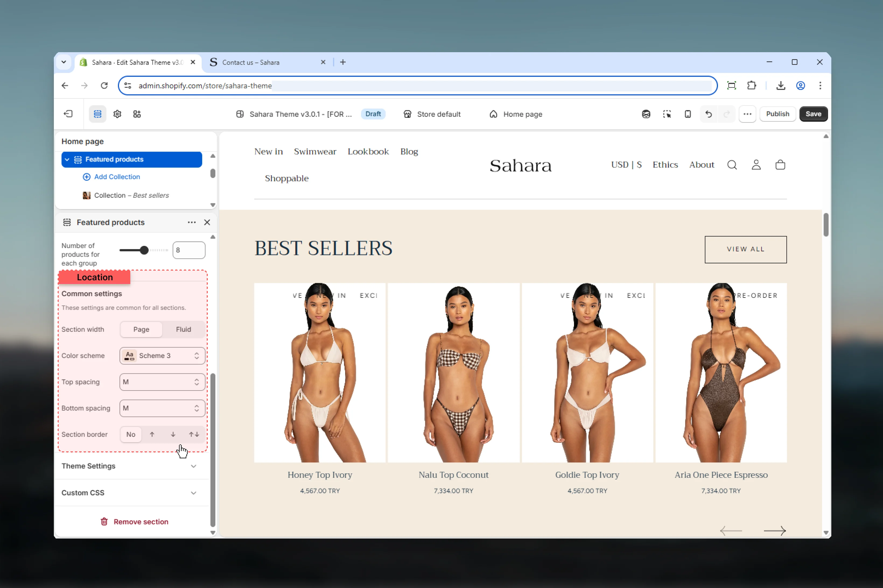
Task: Click the Sahara store logo
Action: pos(520,165)
